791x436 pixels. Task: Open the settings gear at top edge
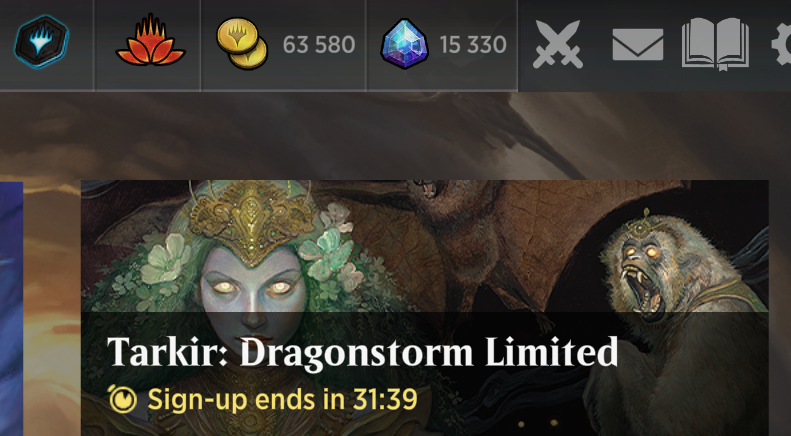(x=782, y=44)
